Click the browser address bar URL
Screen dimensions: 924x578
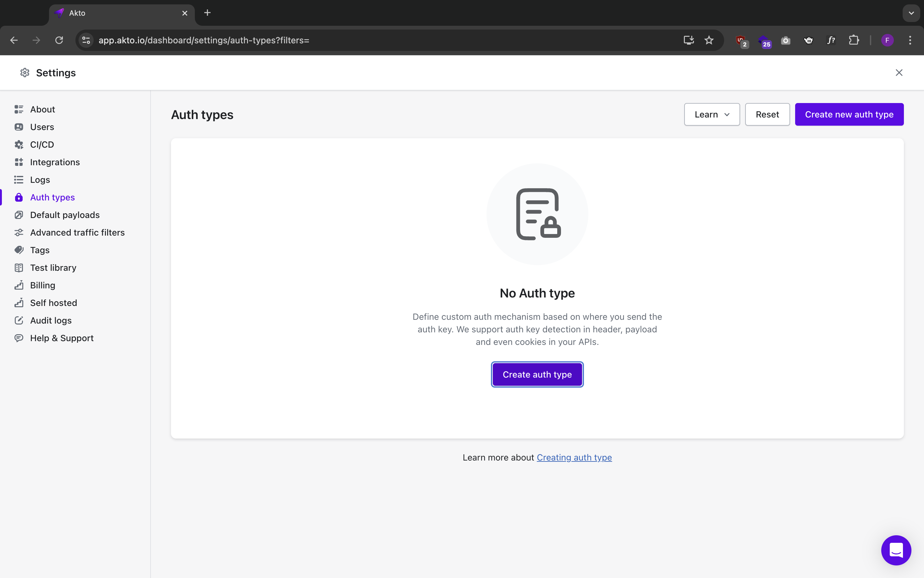pos(204,40)
